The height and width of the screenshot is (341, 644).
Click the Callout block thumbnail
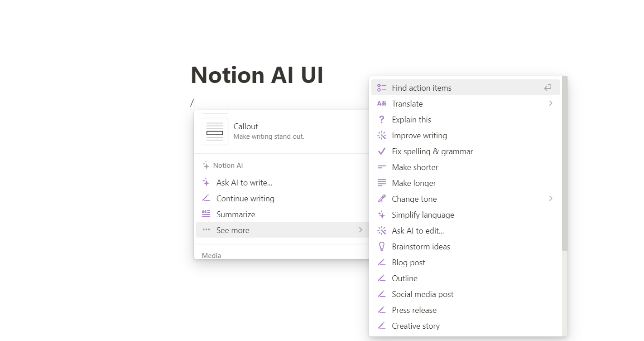(215, 132)
